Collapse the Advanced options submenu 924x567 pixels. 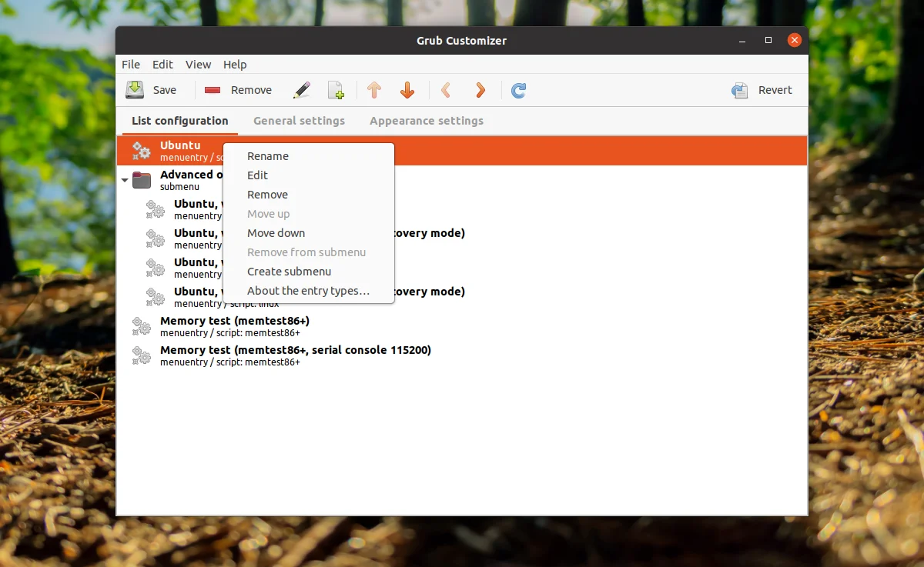click(x=125, y=180)
